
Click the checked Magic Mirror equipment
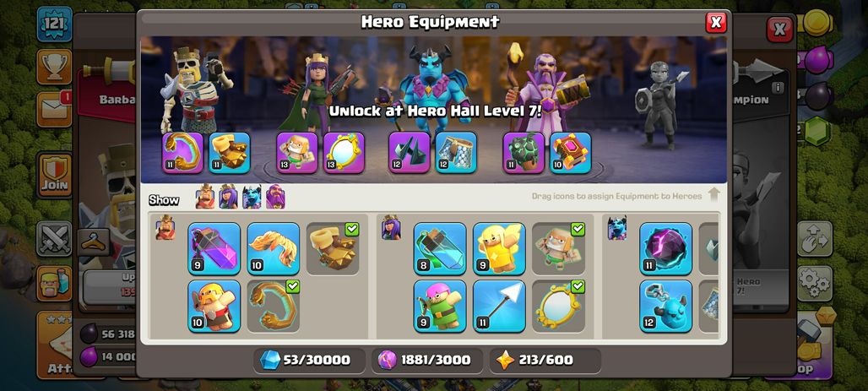(559, 307)
